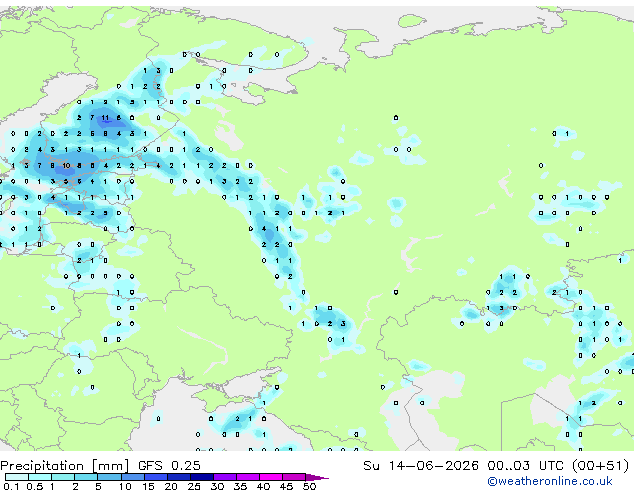The image size is (634, 490).
Task: Click the 'Precipitation [mm]' title text
Action: [65, 466]
